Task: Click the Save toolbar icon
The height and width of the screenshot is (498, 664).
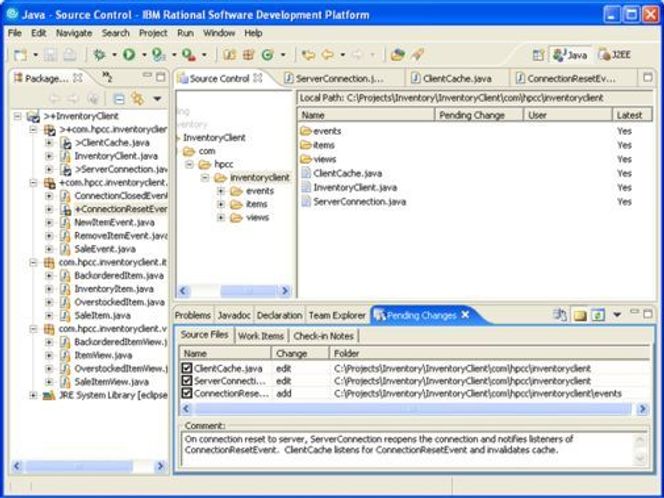Action: [50, 55]
